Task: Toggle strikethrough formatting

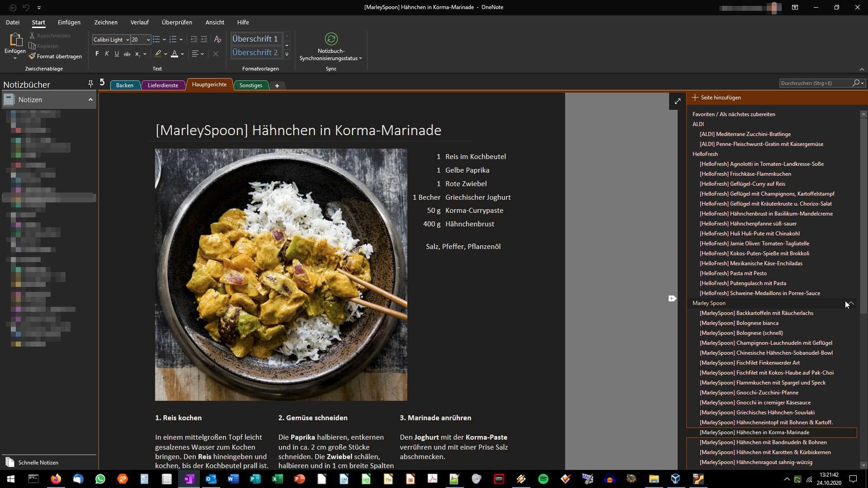Action: click(127, 54)
